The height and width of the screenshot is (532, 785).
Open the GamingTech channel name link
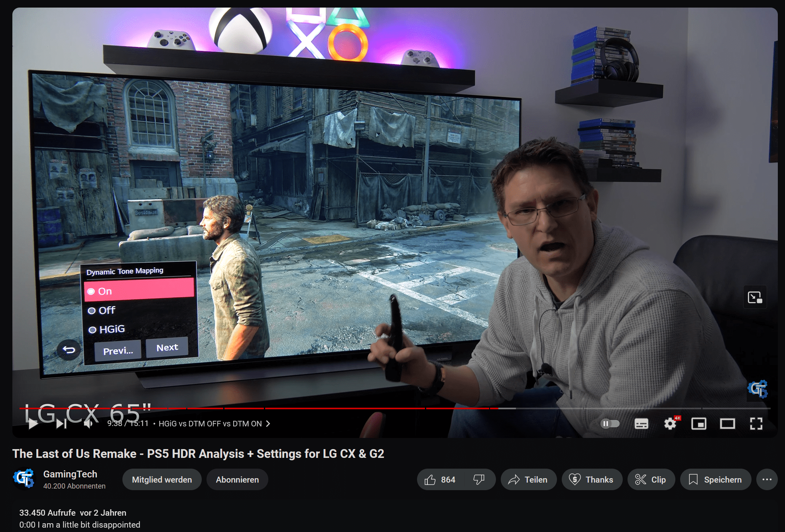pos(70,474)
